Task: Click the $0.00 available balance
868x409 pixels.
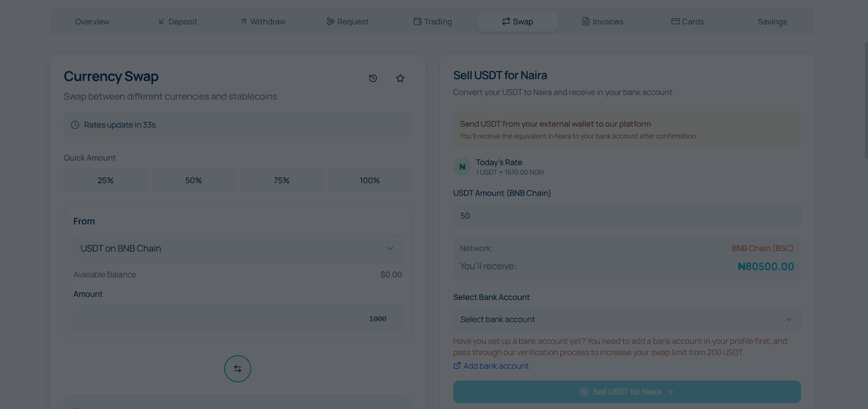Action: click(391, 275)
